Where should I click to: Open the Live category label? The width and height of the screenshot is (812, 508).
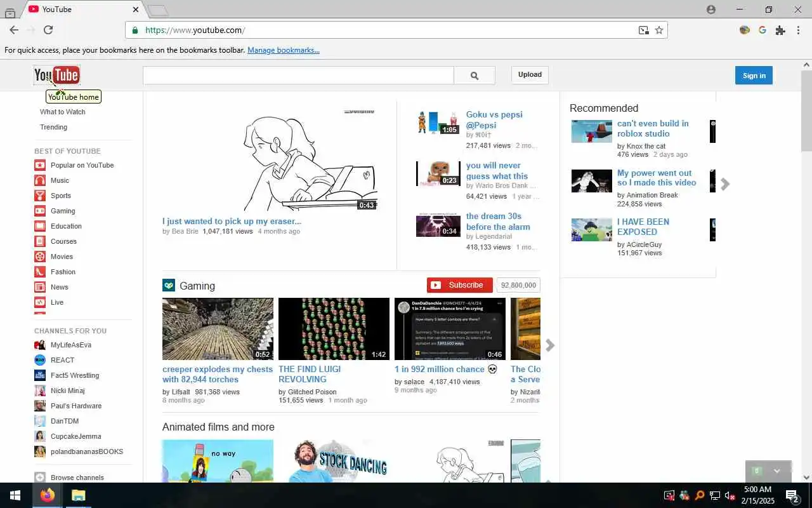[57, 302]
